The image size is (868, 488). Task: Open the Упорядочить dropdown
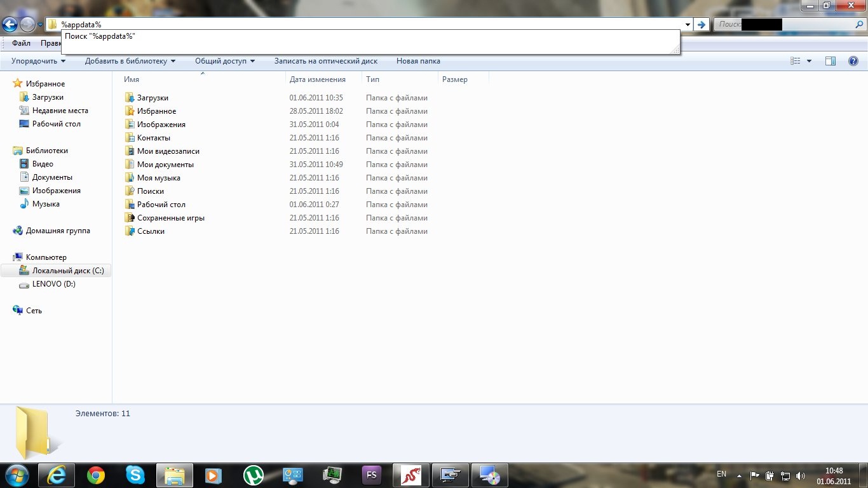pyautogui.click(x=38, y=61)
